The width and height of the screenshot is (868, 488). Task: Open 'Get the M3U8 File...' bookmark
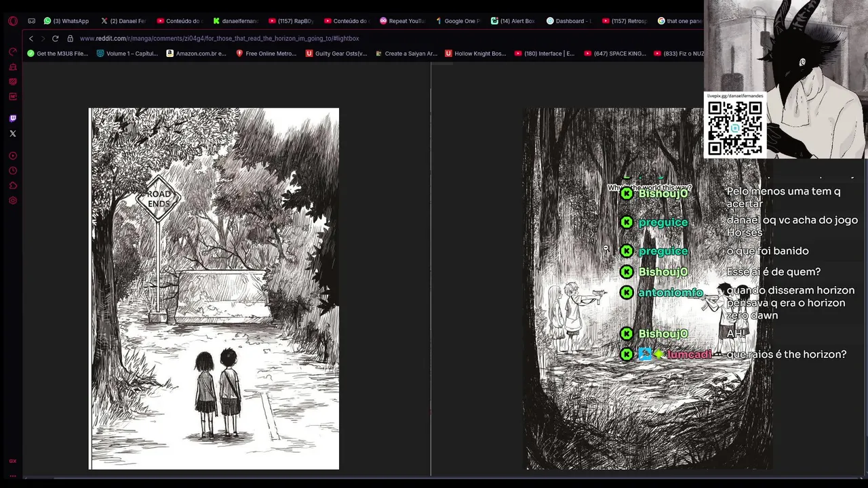point(58,54)
